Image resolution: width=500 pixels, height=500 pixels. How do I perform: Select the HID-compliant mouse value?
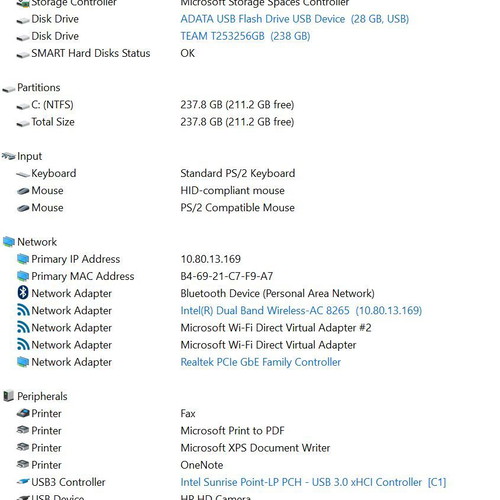pos(233,191)
